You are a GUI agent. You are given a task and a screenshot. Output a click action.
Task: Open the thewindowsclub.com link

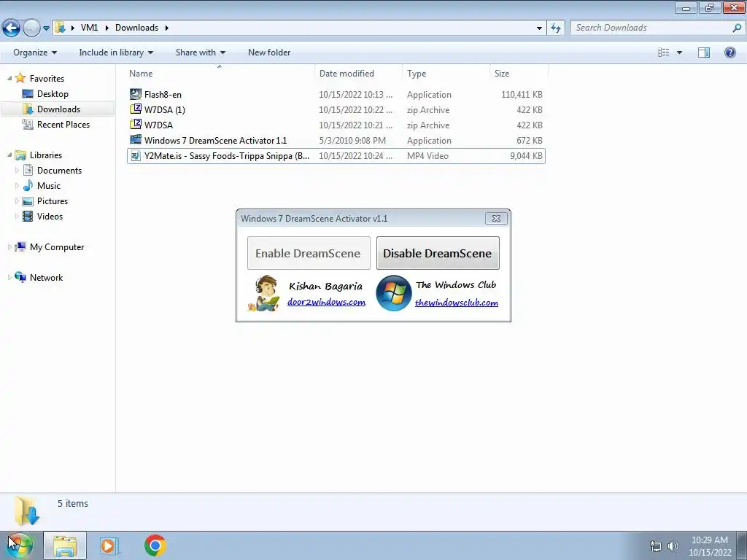(457, 303)
